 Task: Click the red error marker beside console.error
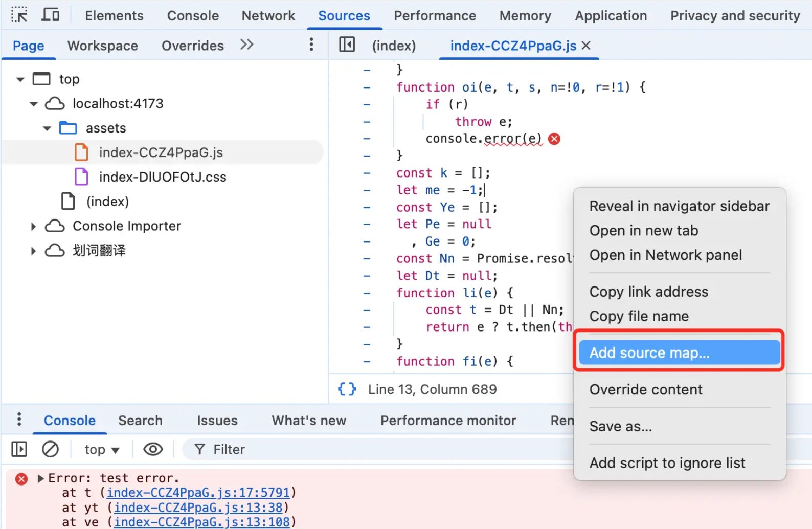[x=554, y=139]
